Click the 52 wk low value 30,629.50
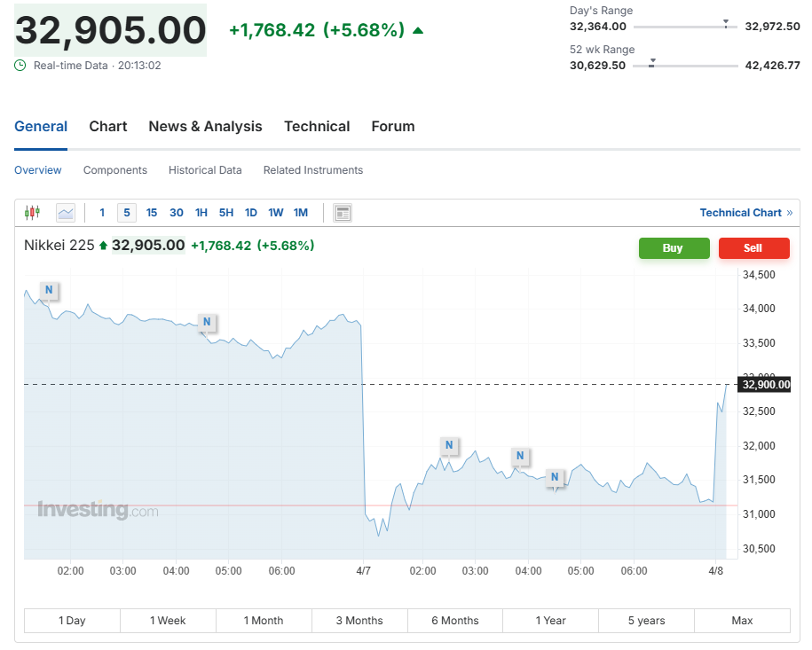The height and width of the screenshot is (650, 812). (597, 66)
